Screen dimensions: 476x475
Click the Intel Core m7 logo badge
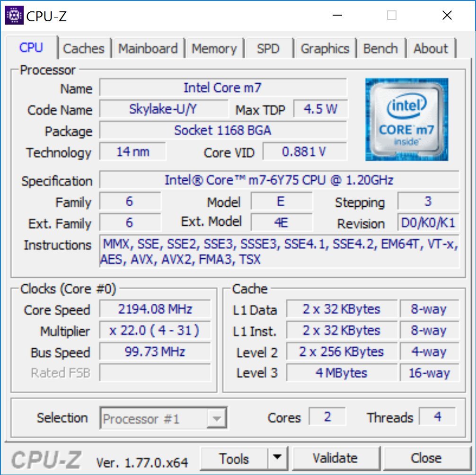tap(406, 119)
